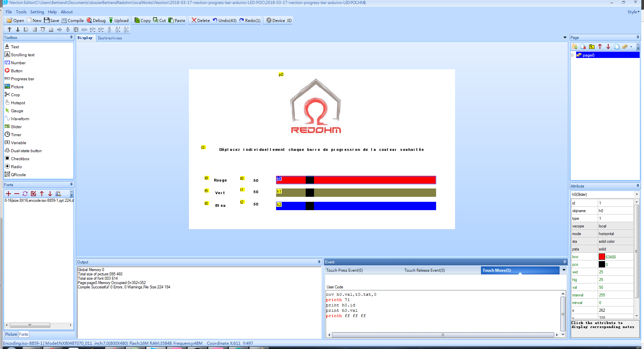Switch to the Instructions tab

pyautogui.click(x=110, y=38)
